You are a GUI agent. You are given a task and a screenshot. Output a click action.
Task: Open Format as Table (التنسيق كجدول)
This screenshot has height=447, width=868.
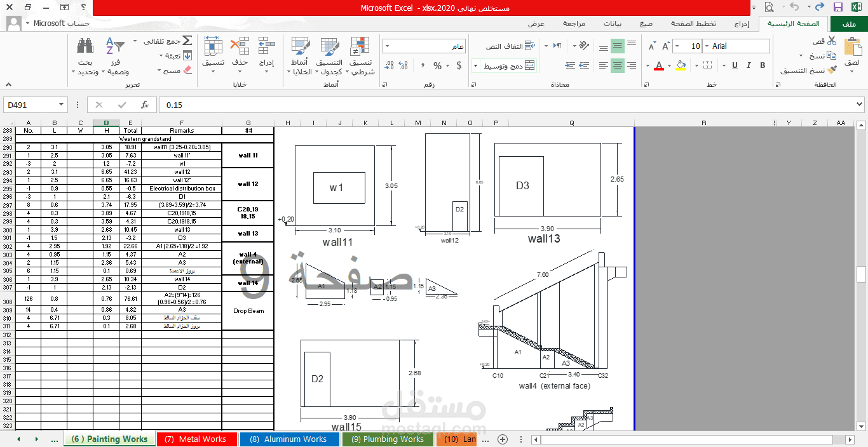tap(329, 57)
